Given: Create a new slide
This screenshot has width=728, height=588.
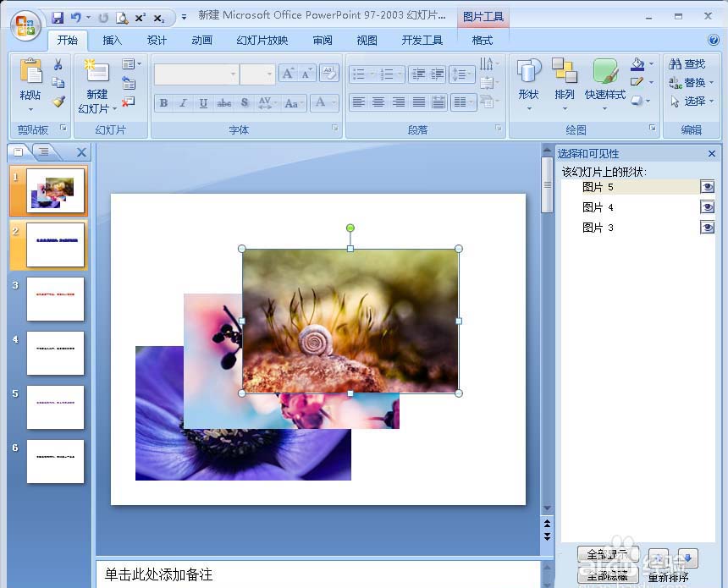Looking at the screenshot, I should 97,85.
